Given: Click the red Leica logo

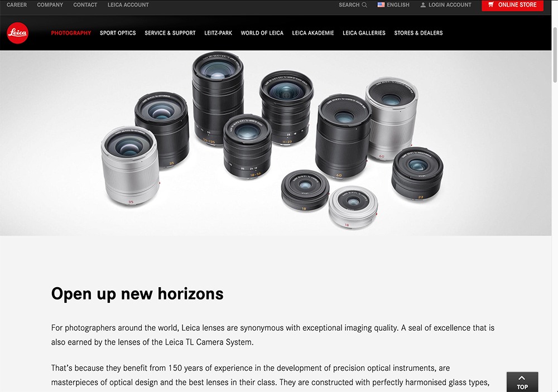Looking at the screenshot, I should point(17,33).
